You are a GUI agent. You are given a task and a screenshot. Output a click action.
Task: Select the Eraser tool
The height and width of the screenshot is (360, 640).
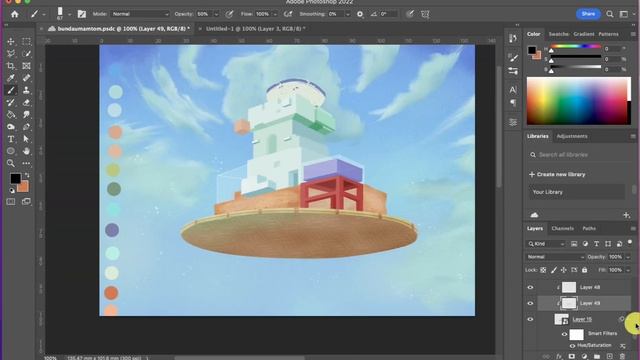(x=27, y=102)
